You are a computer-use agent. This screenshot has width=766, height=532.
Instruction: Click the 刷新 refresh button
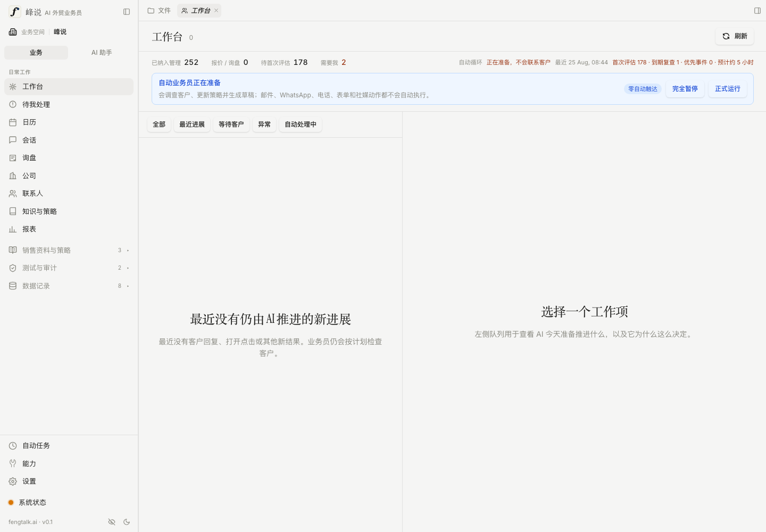coord(735,36)
